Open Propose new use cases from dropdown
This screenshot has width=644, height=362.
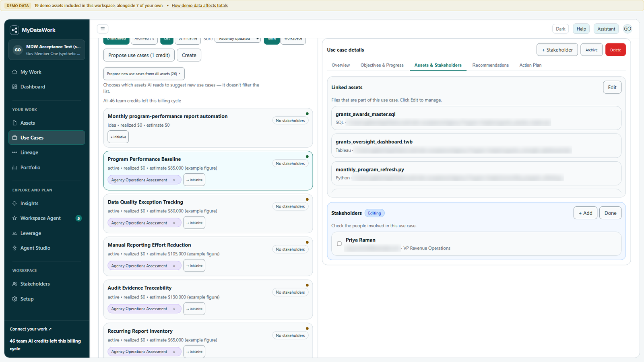(144, 74)
